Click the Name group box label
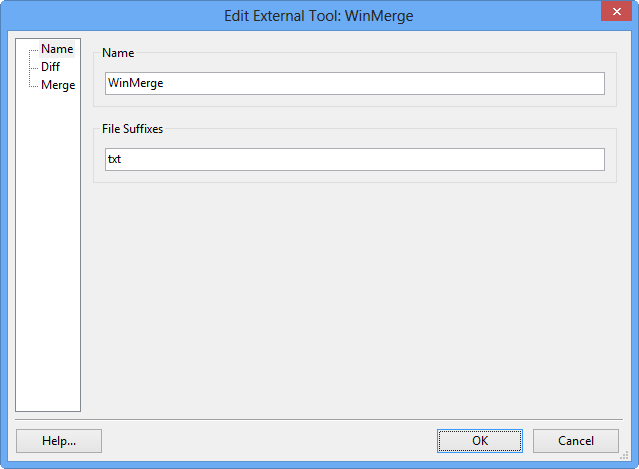 (x=118, y=52)
